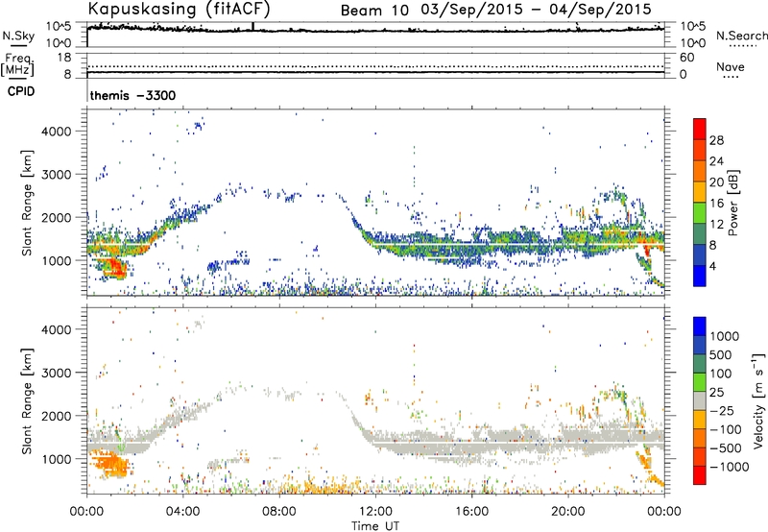
Task: Click the '20:00' time axis tick label
Action: pyautogui.click(x=567, y=512)
